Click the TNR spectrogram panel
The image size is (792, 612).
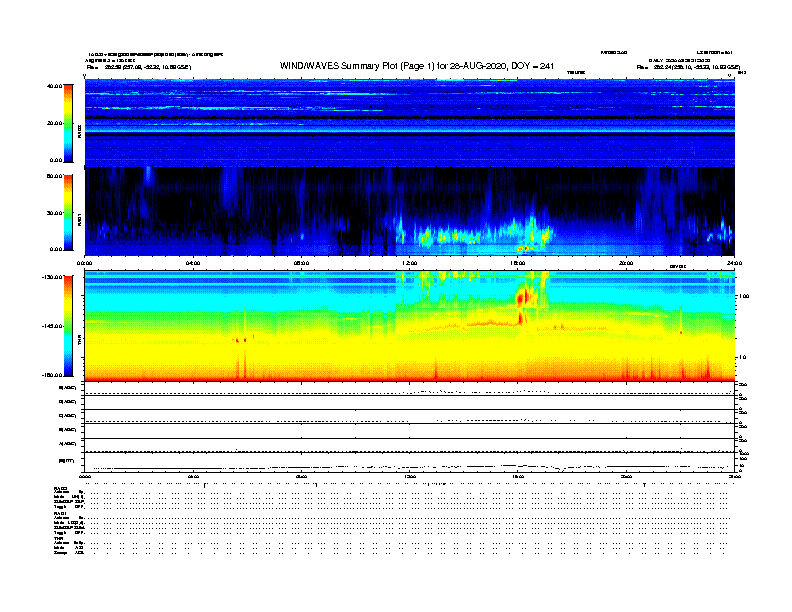pyautogui.click(x=410, y=326)
